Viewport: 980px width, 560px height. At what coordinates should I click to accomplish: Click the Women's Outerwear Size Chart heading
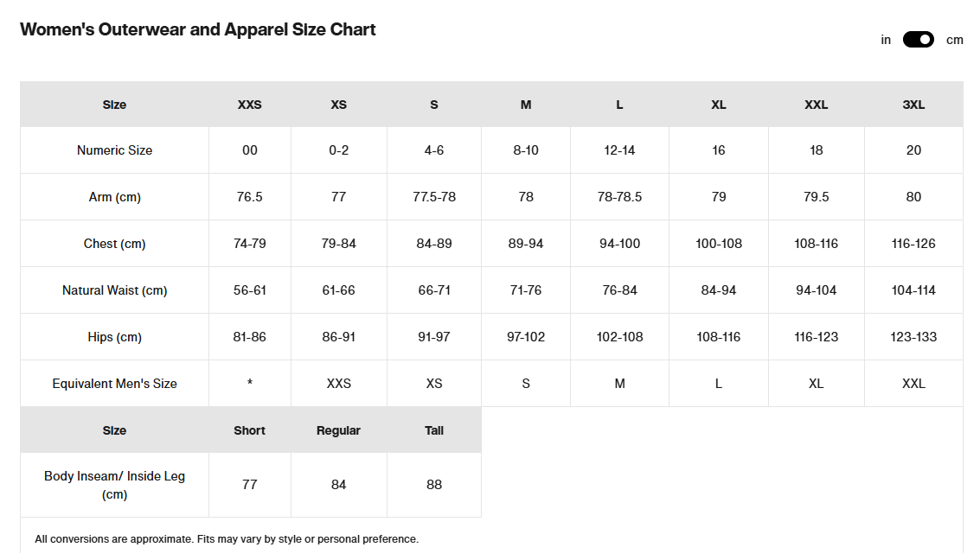(x=198, y=29)
